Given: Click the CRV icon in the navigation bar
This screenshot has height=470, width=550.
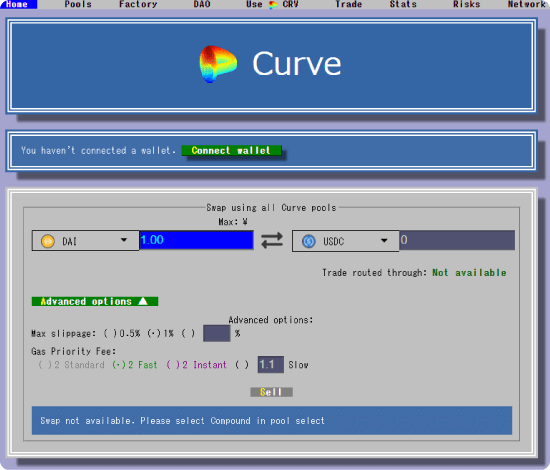Looking at the screenshot, I should click(x=273, y=5).
